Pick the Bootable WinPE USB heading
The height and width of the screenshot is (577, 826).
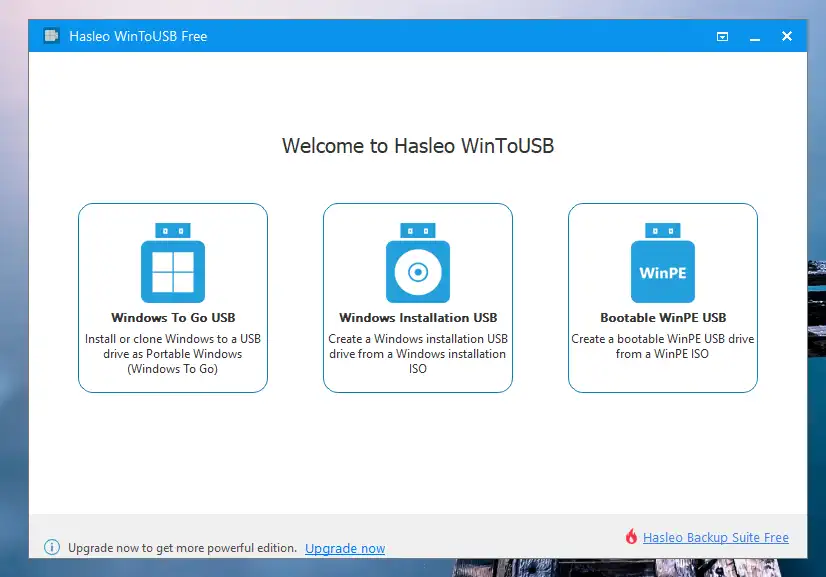(663, 318)
